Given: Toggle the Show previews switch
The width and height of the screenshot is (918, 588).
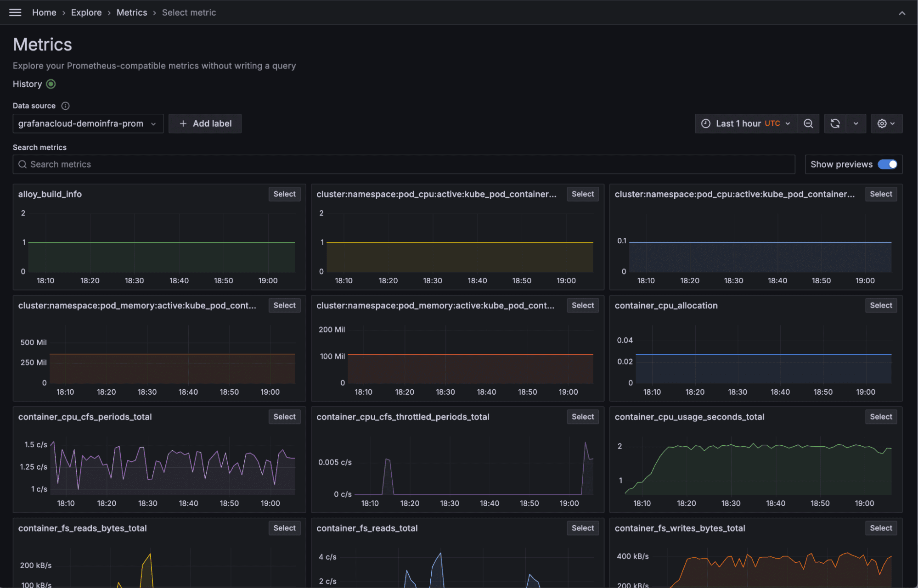Looking at the screenshot, I should click(x=887, y=164).
